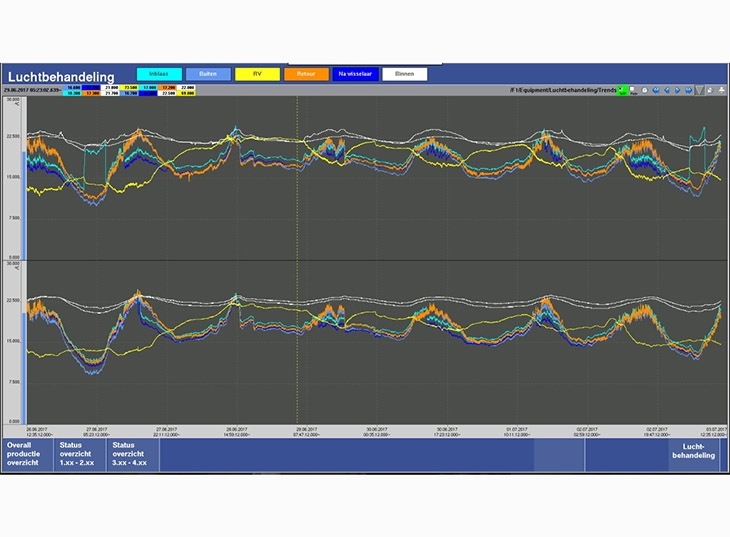Screen dimensions: 730x537
Task: Jump to first trend data icon
Action: pos(656,90)
